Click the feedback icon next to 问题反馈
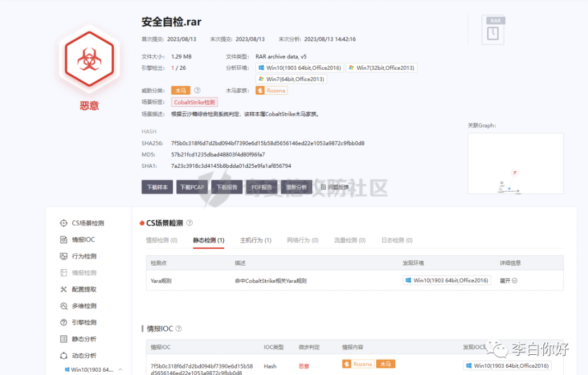The width and height of the screenshot is (588, 375). pyautogui.click(x=323, y=187)
